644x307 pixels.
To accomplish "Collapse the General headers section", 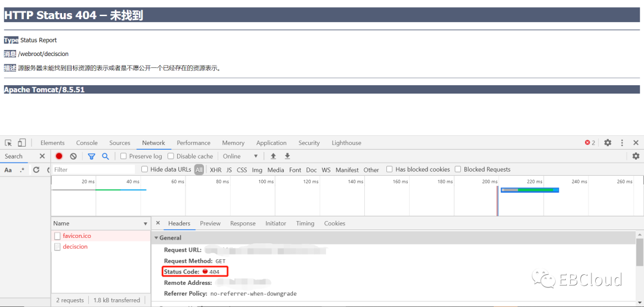I will (157, 238).
